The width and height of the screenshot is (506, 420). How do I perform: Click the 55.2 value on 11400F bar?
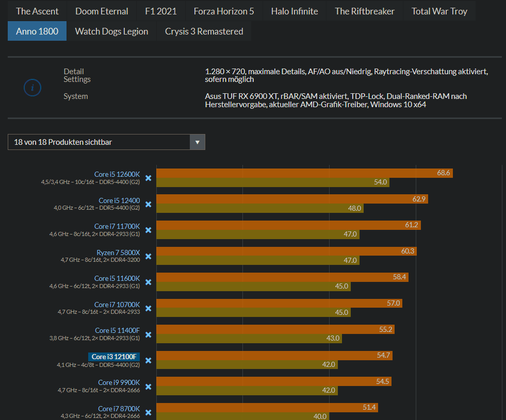tap(386, 329)
